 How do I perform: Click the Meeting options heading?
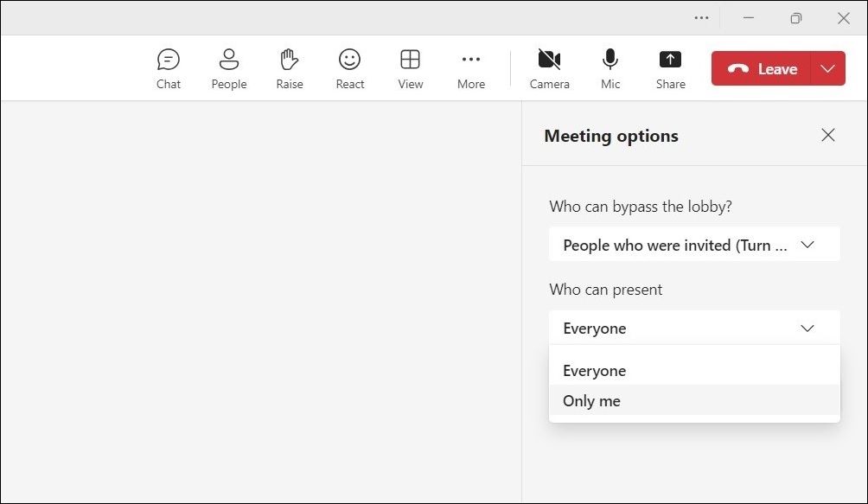[x=610, y=136]
